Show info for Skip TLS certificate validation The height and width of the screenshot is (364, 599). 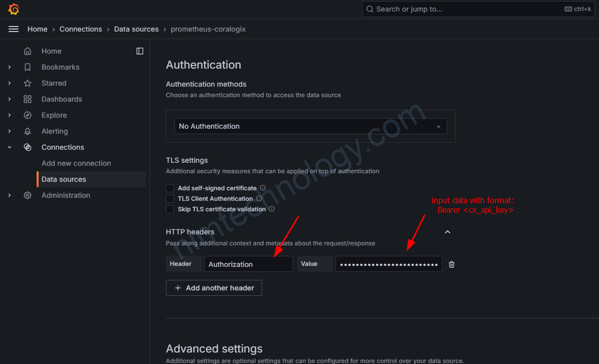click(272, 209)
